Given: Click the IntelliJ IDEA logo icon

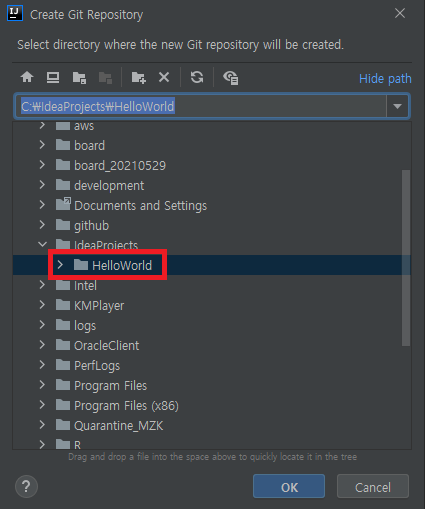Looking at the screenshot, I should (x=15, y=13).
